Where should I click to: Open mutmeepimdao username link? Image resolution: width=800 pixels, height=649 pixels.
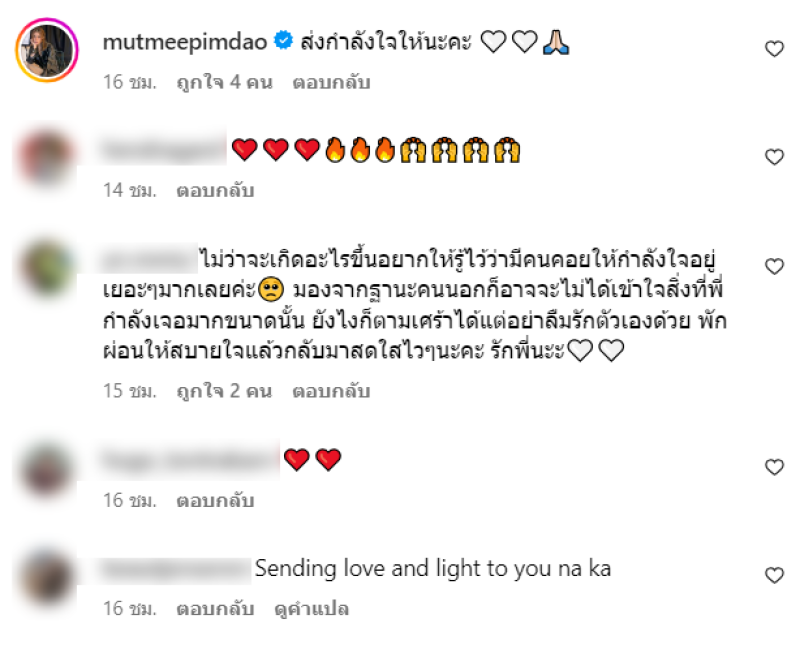click(x=185, y=41)
